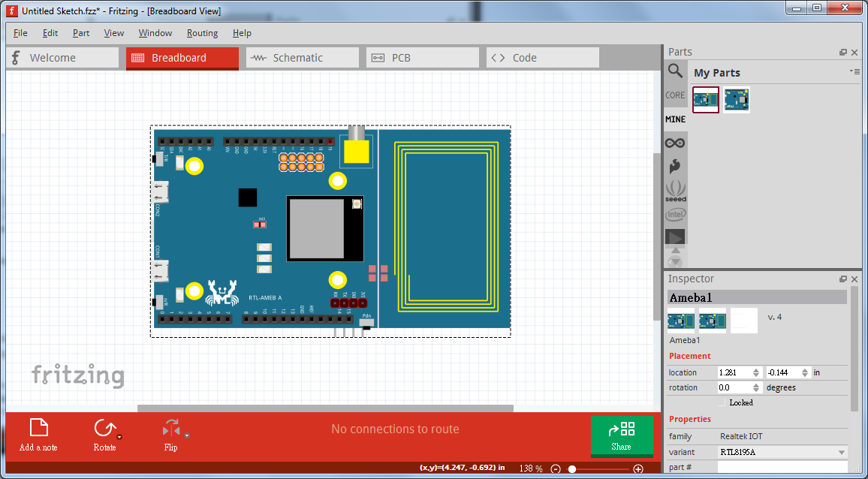Close the Parts panel
868x479 pixels.
pos(854,52)
